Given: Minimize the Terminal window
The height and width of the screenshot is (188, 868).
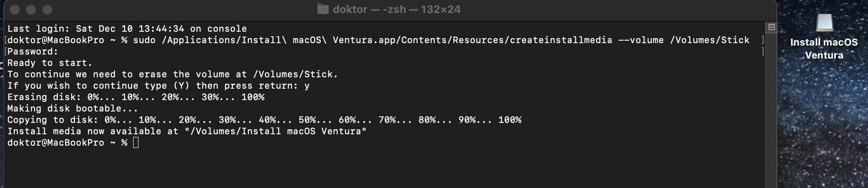Looking at the screenshot, I should (31, 10).
